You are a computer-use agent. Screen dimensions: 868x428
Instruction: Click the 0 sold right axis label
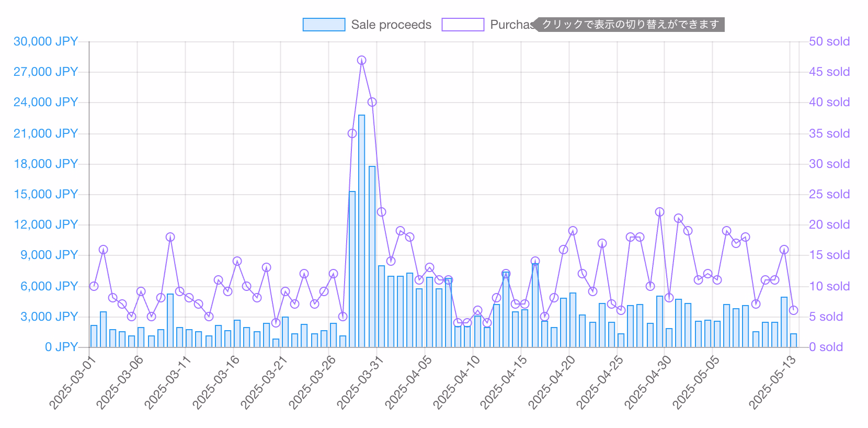click(826, 347)
